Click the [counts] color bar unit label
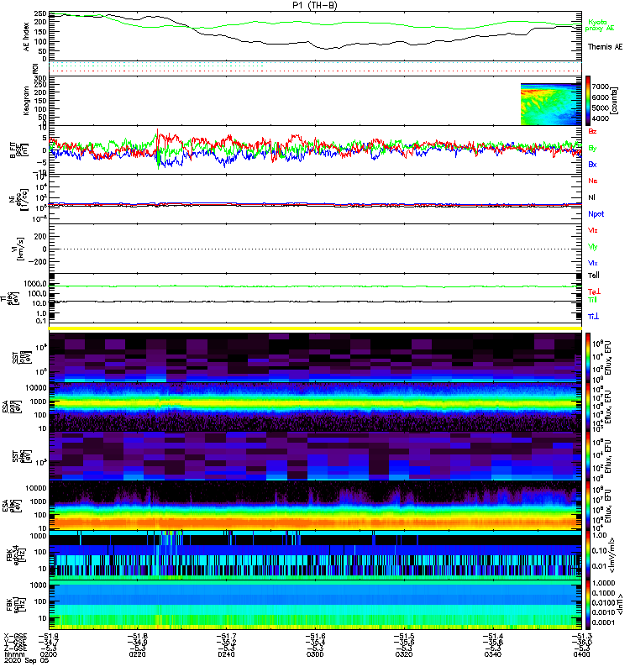630x672 pixels. pyautogui.click(x=615, y=101)
